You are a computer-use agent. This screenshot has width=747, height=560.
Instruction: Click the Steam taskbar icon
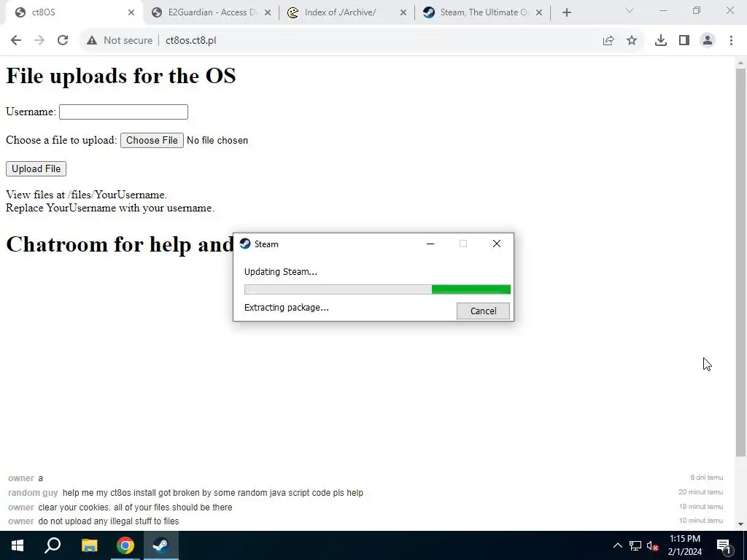tap(161, 545)
